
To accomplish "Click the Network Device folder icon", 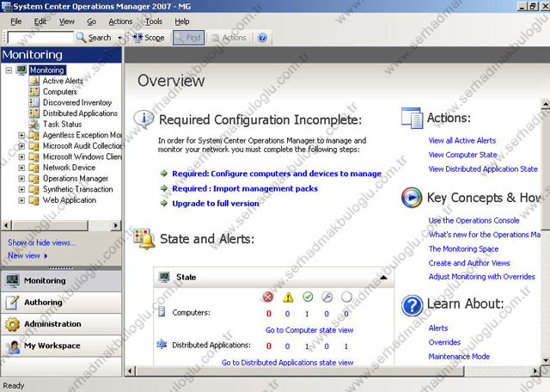I will 34,168.
